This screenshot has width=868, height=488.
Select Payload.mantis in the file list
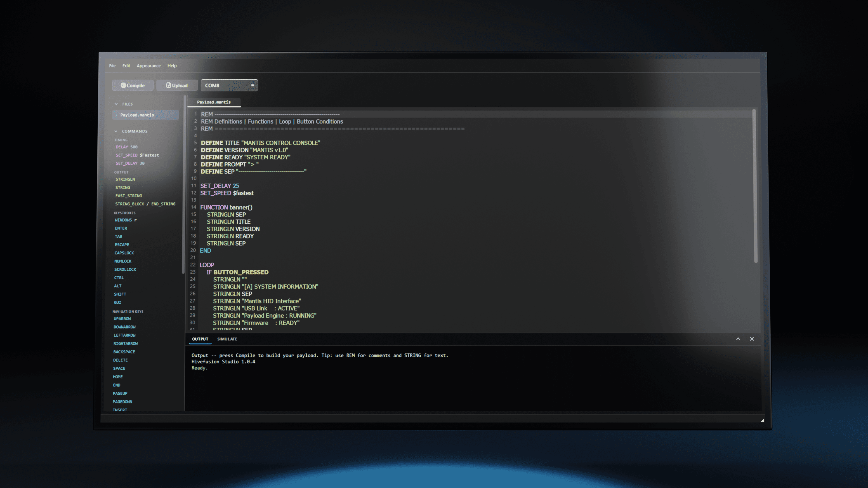click(x=146, y=115)
